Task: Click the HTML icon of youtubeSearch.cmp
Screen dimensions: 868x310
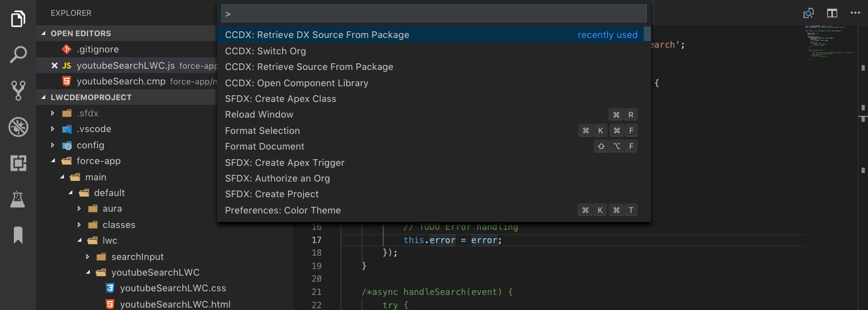Action: 66,81
